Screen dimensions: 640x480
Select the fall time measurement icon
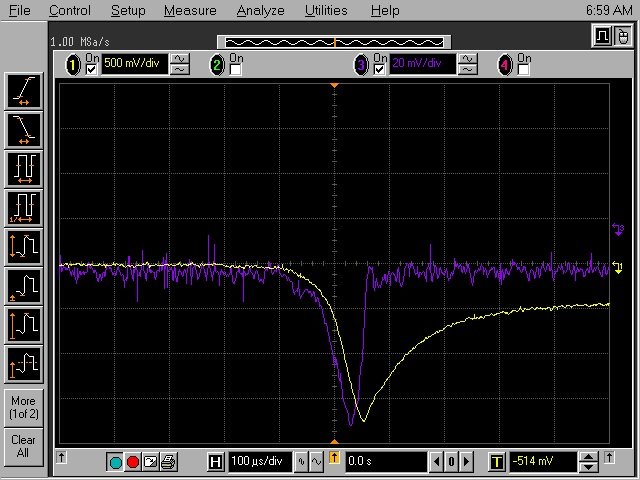pos(24,130)
